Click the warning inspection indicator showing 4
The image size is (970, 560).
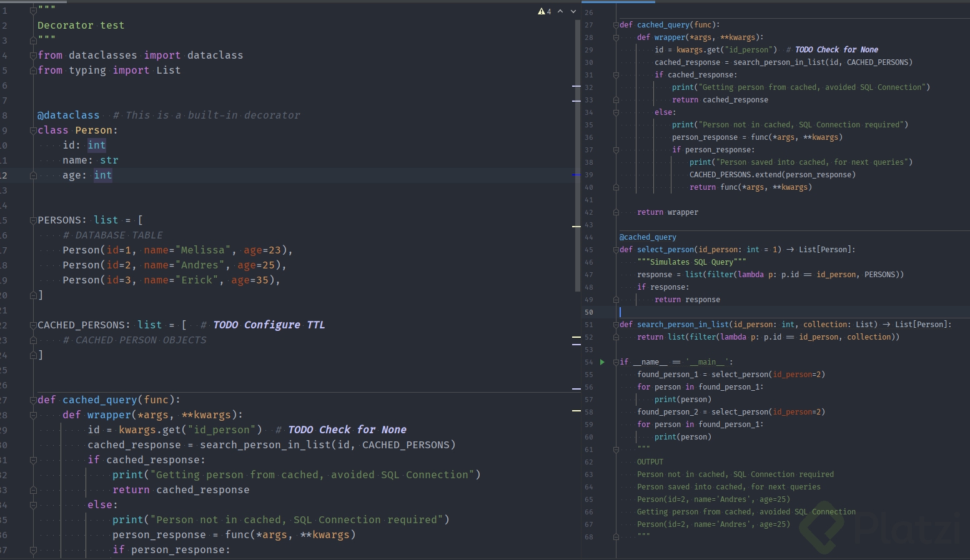545,11
